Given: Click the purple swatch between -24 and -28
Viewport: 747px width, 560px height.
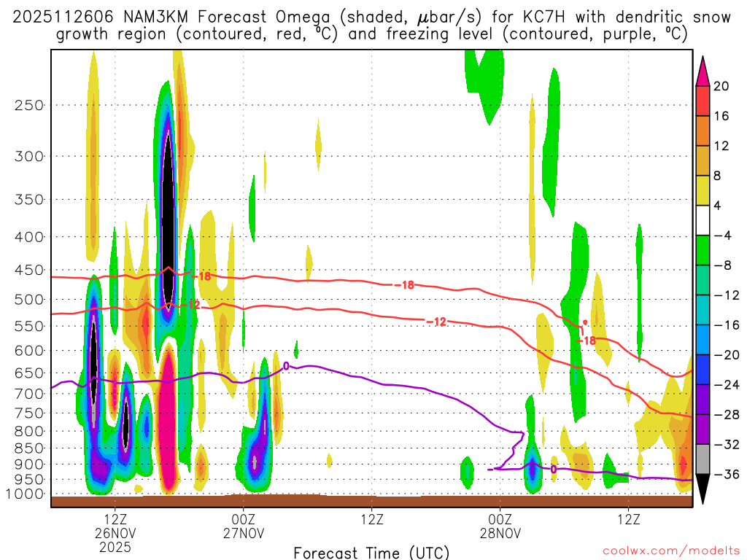Looking at the screenshot, I should click(703, 400).
